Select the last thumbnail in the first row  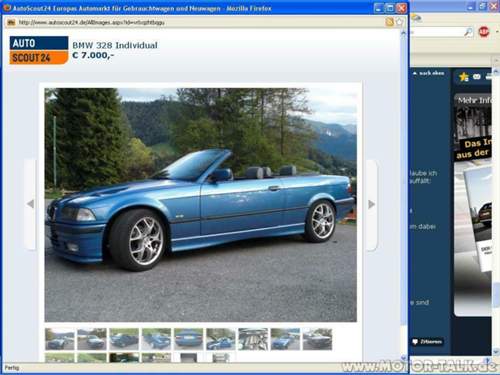pyautogui.click(x=317, y=339)
